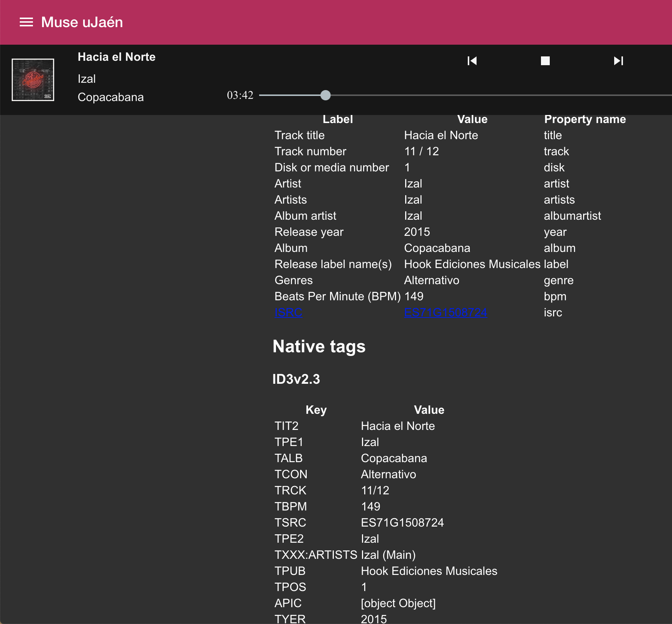Click the Copacabana album cover thumbnail
The height and width of the screenshot is (624, 672).
coord(33,79)
